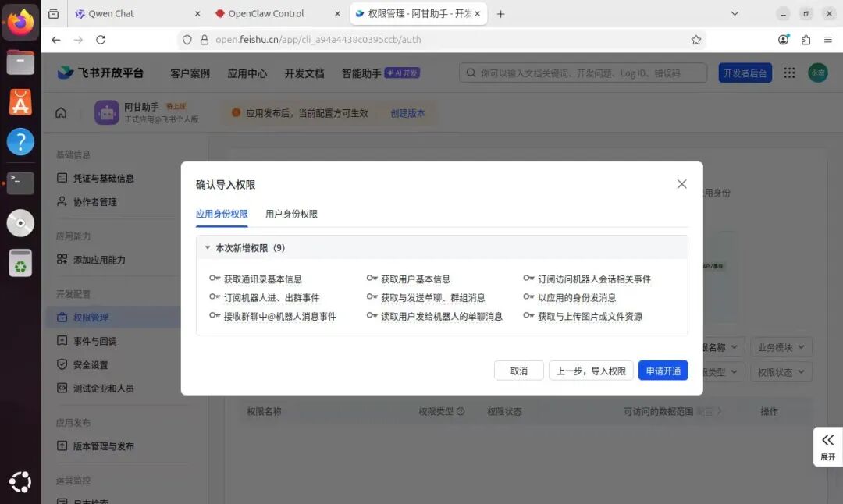Open 开发文档 in the top navigation

[304, 73]
